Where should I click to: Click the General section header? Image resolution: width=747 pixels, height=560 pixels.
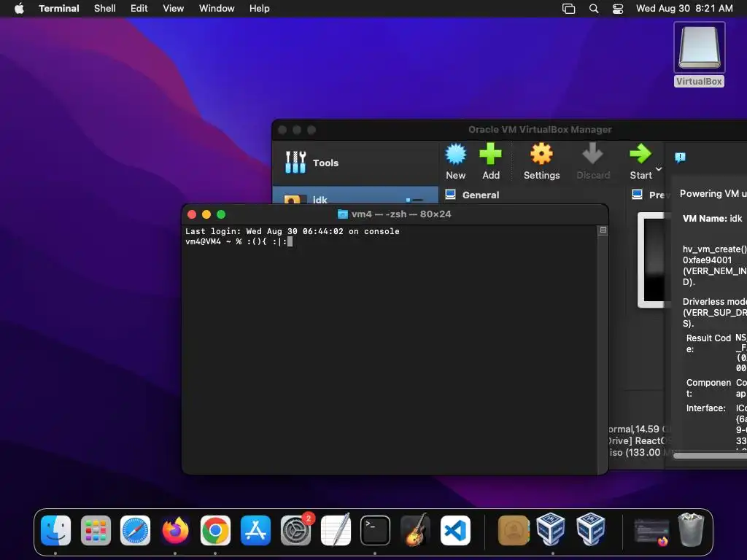(x=481, y=195)
